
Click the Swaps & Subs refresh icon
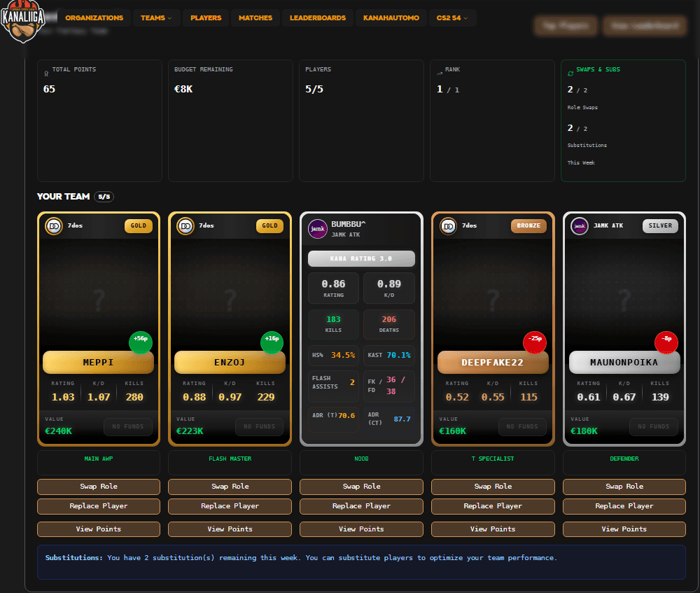pyautogui.click(x=570, y=74)
